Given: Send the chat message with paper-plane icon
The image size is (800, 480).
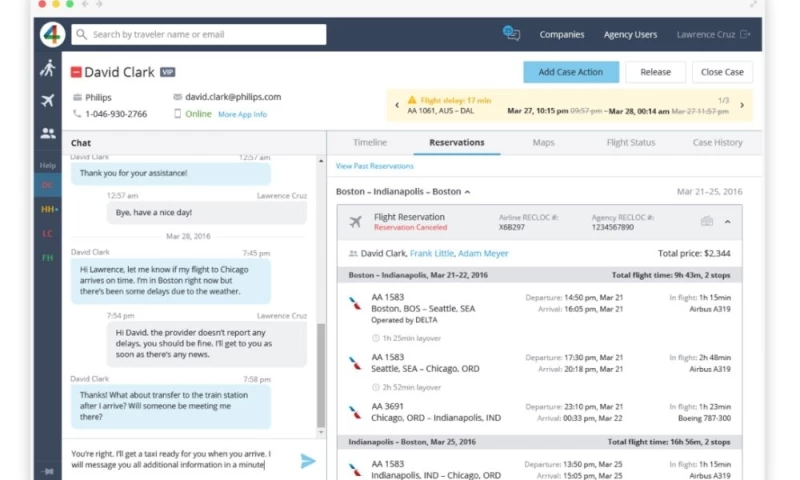Looking at the screenshot, I should click(308, 460).
